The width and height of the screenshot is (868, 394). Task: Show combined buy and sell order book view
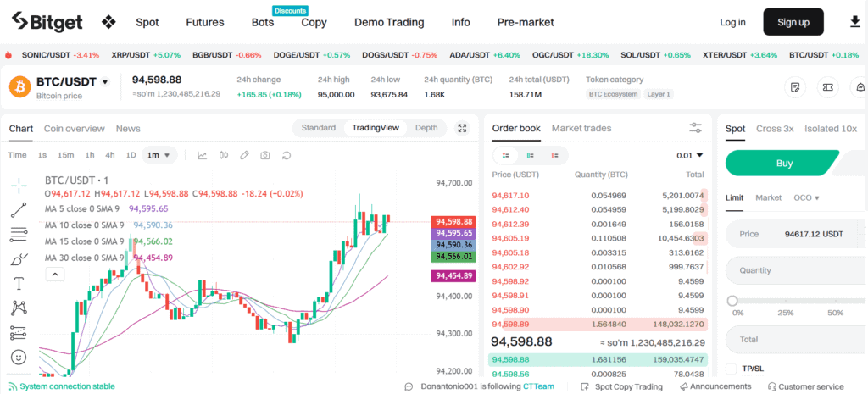(505, 156)
